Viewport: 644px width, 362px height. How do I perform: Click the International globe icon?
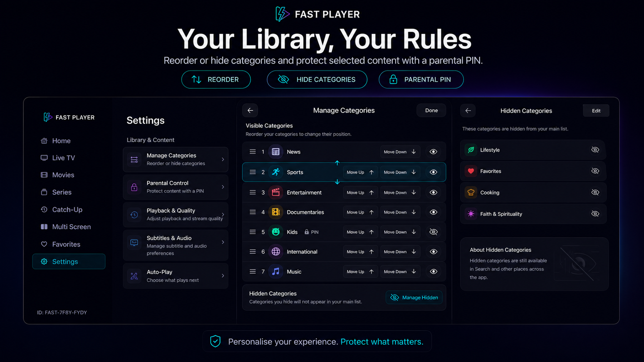coord(276,252)
